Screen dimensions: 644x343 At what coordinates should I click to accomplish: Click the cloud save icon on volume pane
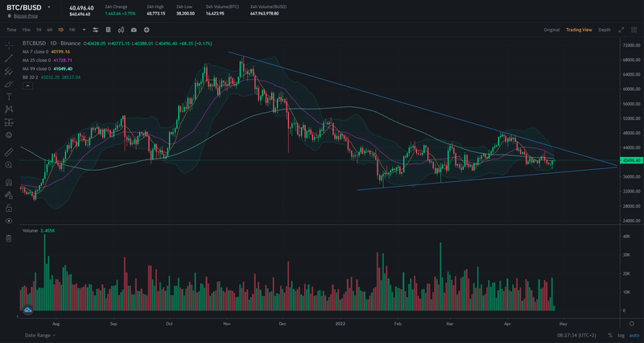pos(28,310)
